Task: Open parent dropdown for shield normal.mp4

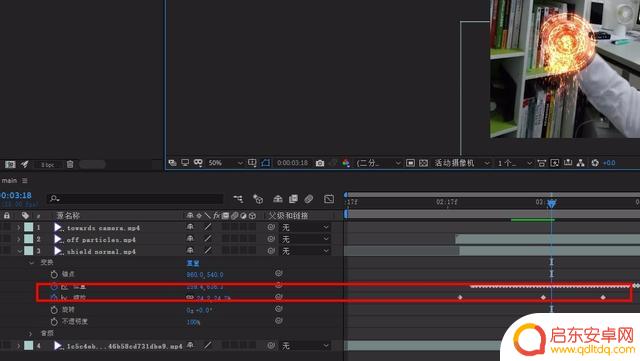Action: point(305,250)
